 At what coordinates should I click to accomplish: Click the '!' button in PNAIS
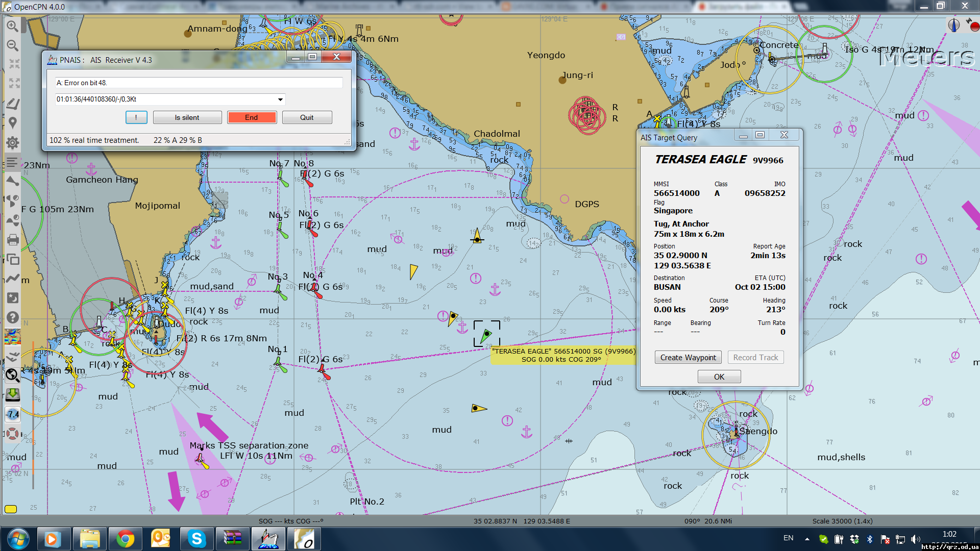point(136,117)
